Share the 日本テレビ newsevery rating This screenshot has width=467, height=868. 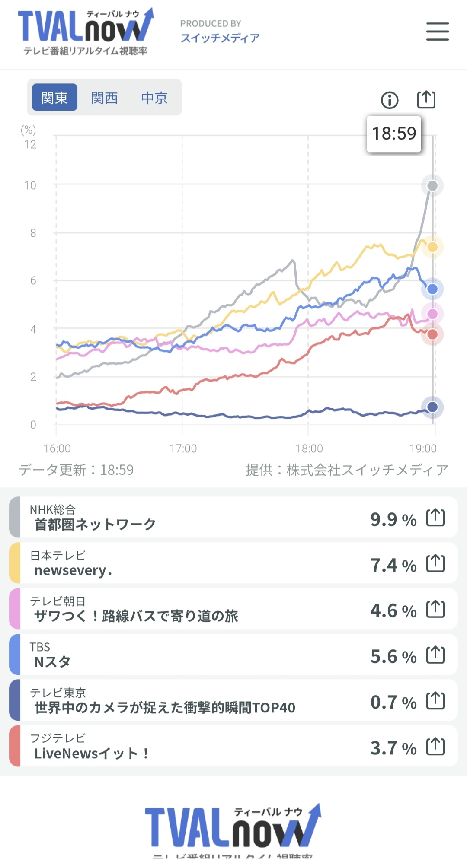click(x=435, y=563)
